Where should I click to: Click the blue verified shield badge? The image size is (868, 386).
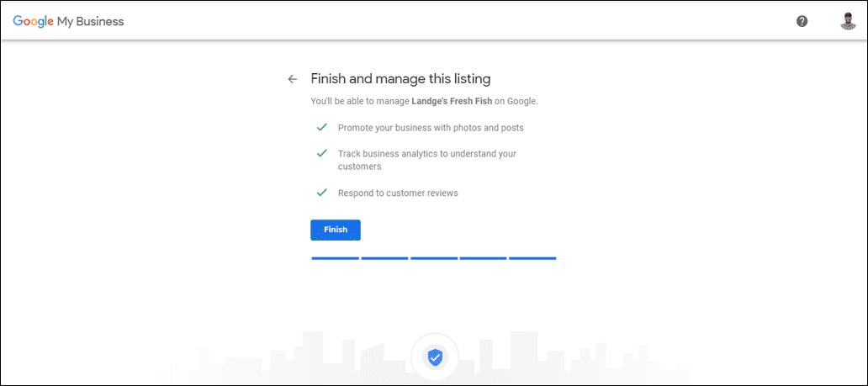(434, 357)
